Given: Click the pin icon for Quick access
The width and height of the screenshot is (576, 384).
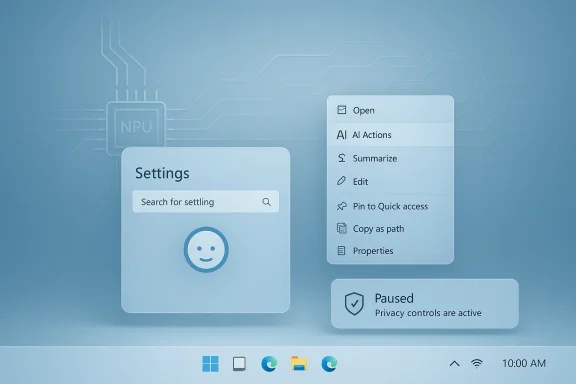Looking at the screenshot, I should (x=342, y=206).
